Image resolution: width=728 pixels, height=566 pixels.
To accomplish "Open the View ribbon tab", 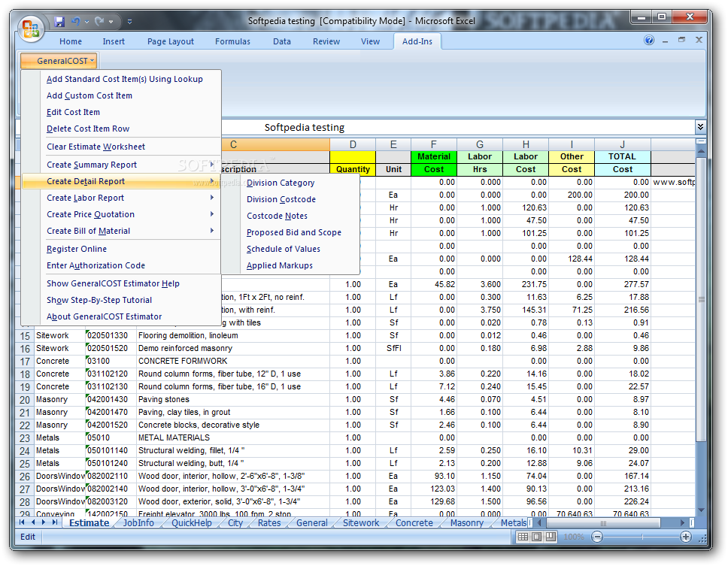I will coord(370,41).
